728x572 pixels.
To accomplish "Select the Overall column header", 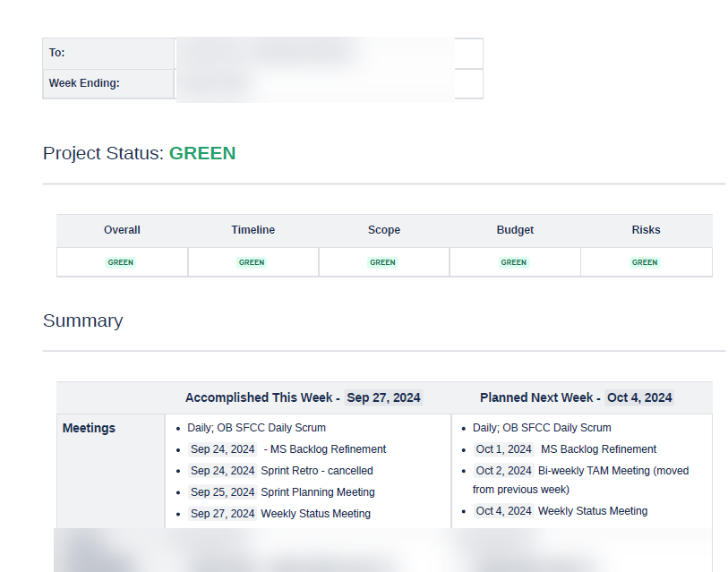I will tap(122, 230).
